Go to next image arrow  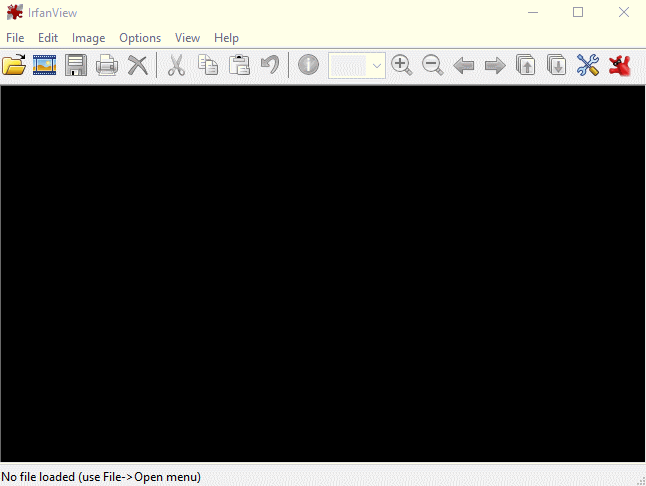[x=495, y=66]
